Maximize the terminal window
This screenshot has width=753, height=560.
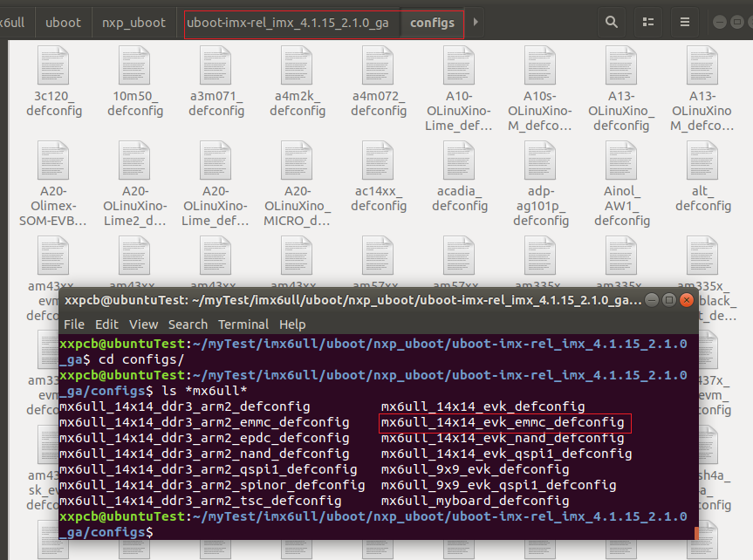click(669, 300)
